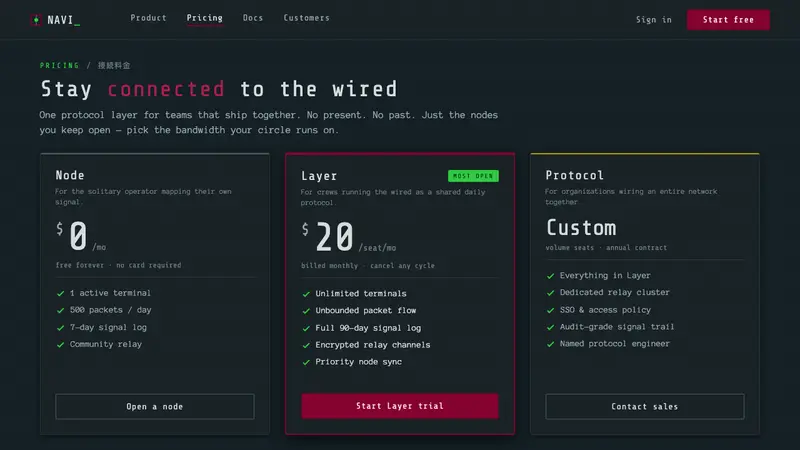Click 'free forever · no card required' text
Image resolution: width=800 pixels, height=450 pixels.
point(118,265)
